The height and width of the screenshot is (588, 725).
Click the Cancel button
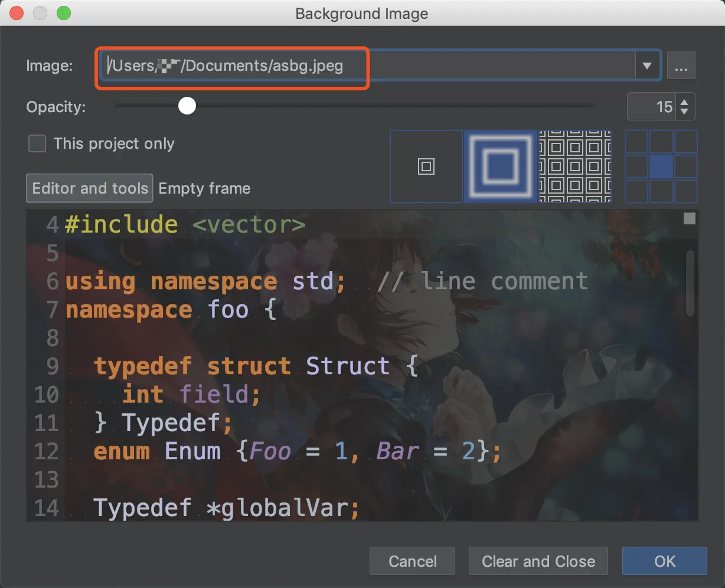[412, 561]
